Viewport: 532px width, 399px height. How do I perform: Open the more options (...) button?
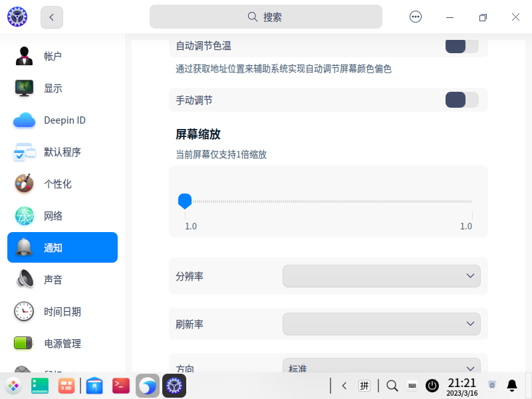[415, 16]
